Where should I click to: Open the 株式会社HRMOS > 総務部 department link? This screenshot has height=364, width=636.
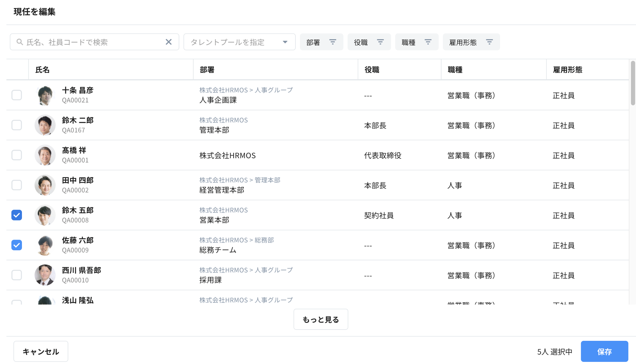236,240
